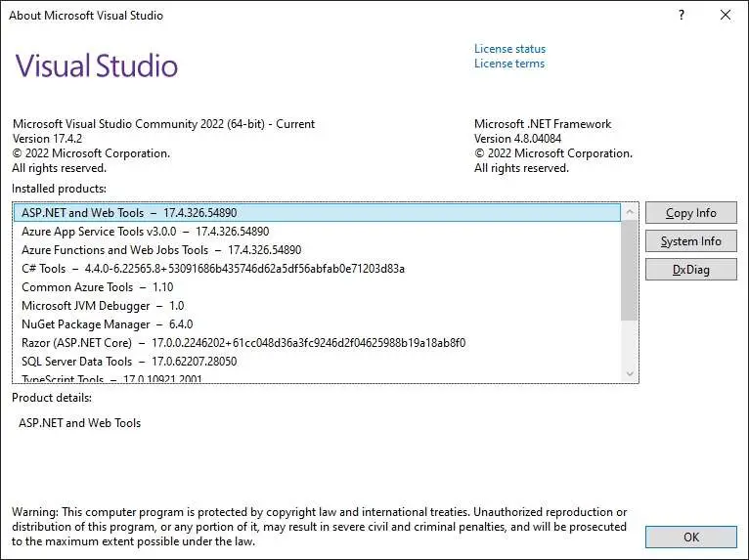Viewport: 749px width, 560px height.
Task: Click the Visual Studio Community 2022 edition line
Action: pyautogui.click(x=164, y=124)
